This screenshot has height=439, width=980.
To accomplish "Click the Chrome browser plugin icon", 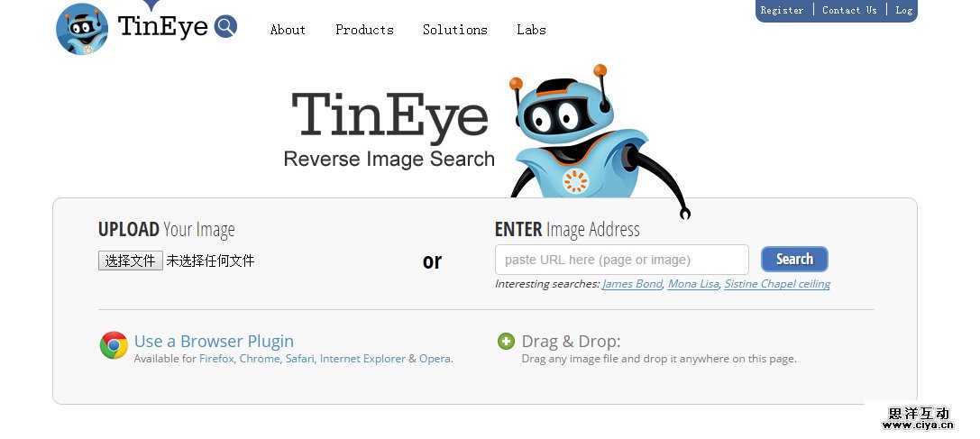I will coord(114,345).
